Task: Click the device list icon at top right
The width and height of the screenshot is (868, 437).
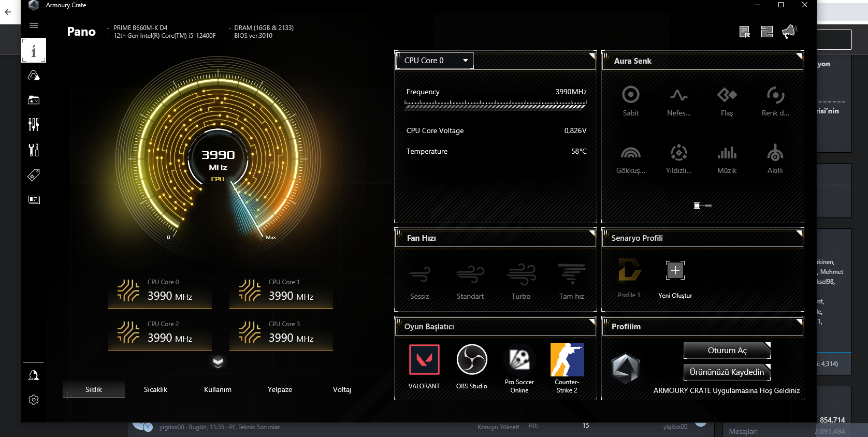Action: (x=745, y=32)
